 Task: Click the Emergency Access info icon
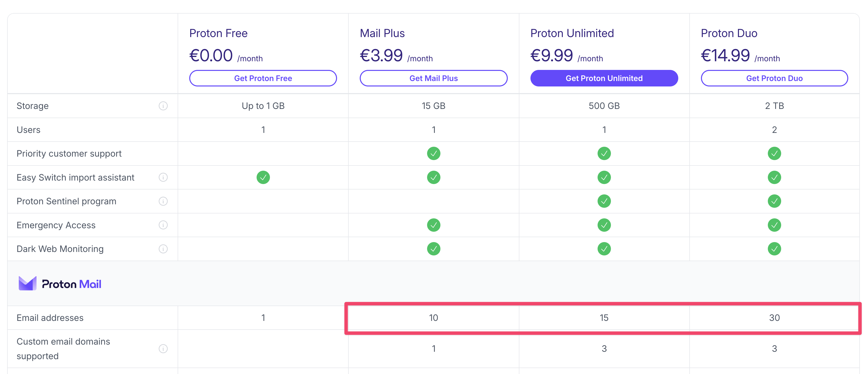pos(163,225)
